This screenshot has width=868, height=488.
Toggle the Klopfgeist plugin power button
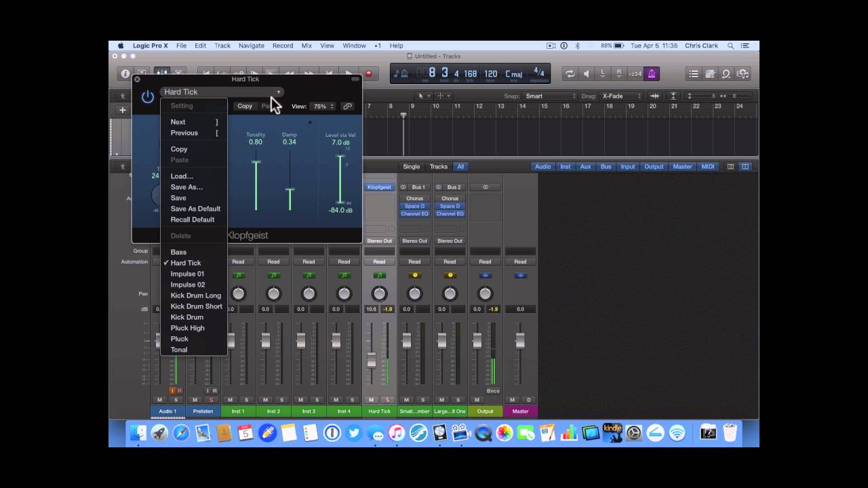coord(147,97)
